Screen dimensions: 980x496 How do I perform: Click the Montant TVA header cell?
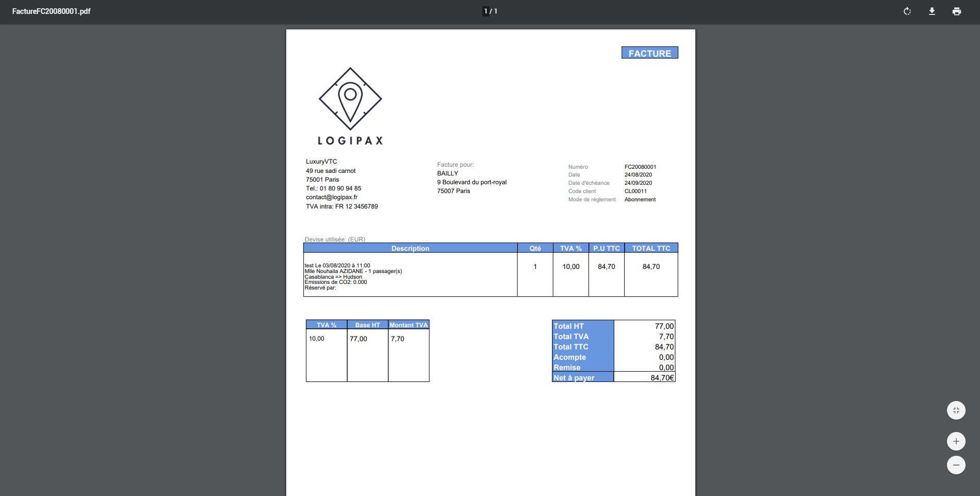point(409,325)
